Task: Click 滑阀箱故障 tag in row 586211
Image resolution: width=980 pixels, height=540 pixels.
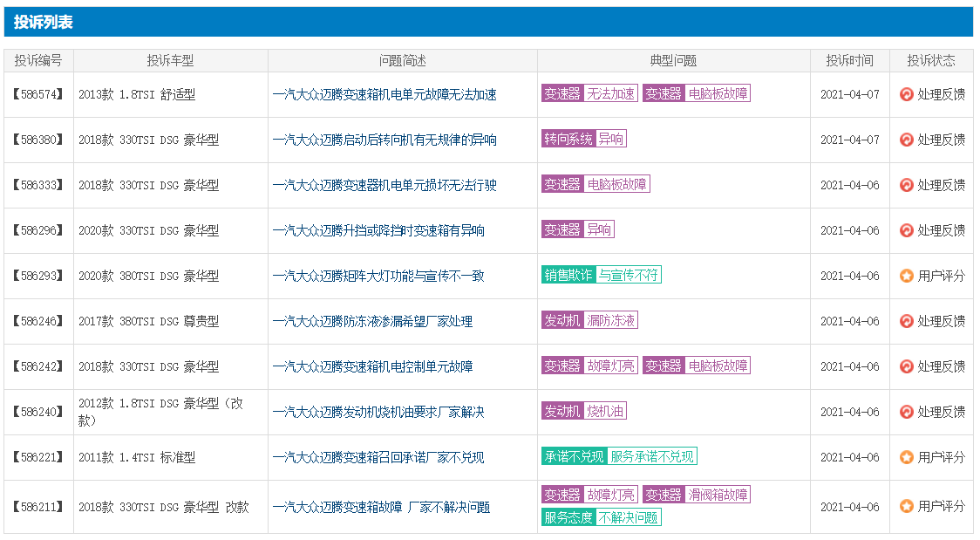Action: 697,495
